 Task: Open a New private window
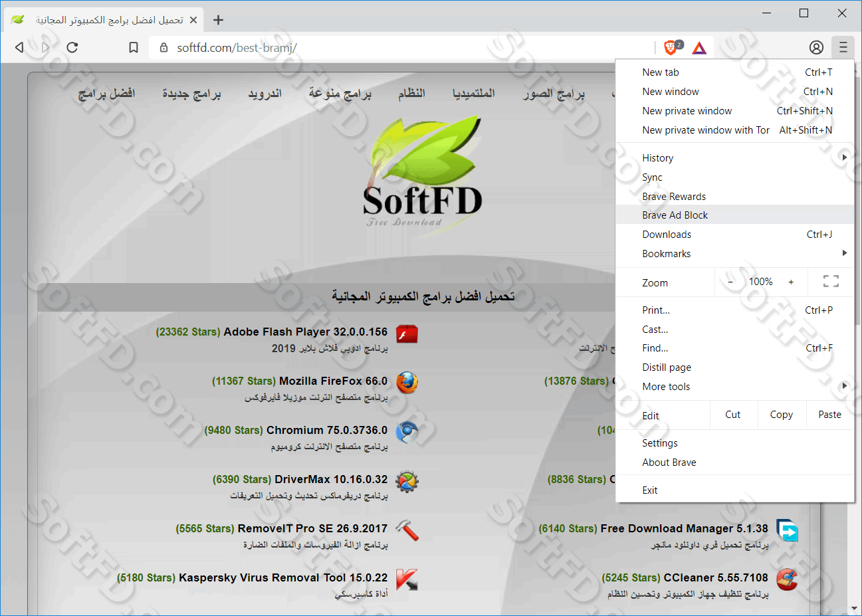734,111
